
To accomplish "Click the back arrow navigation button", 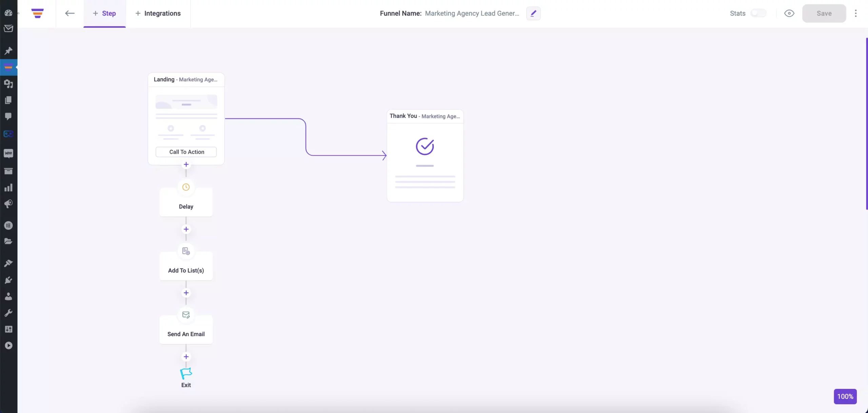I will [x=69, y=13].
